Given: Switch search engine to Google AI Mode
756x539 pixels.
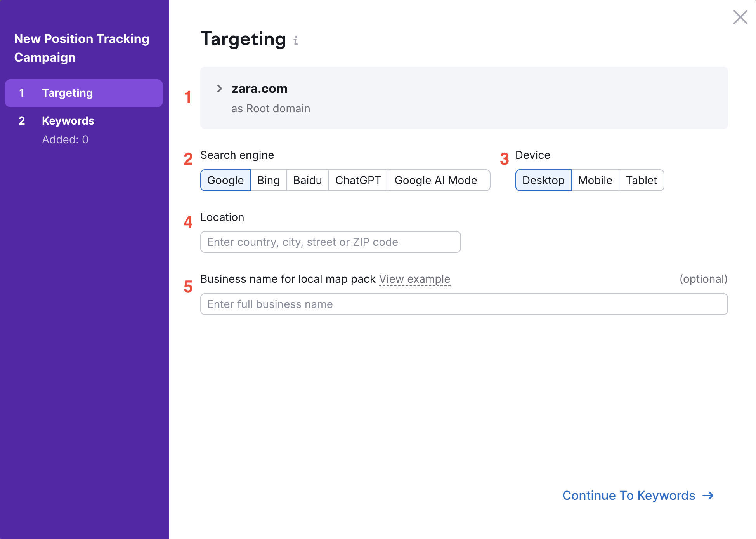Looking at the screenshot, I should coord(435,180).
